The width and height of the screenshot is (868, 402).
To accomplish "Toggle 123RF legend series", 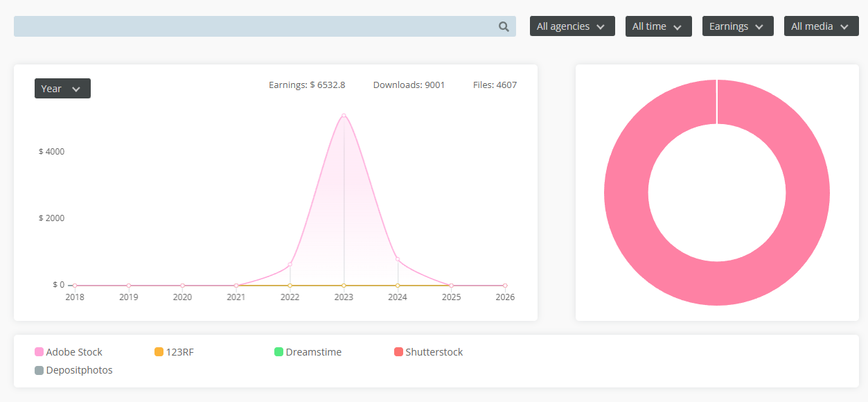I will (180, 352).
